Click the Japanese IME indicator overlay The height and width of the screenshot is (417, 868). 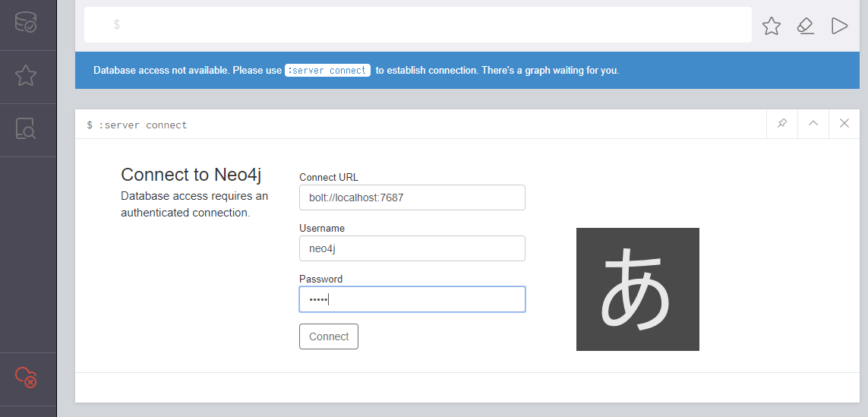tap(638, 289)
